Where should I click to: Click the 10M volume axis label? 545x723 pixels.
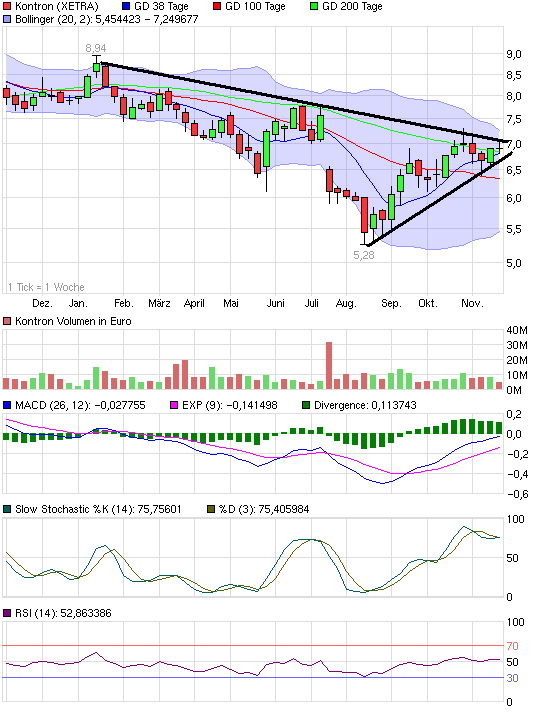517,375
